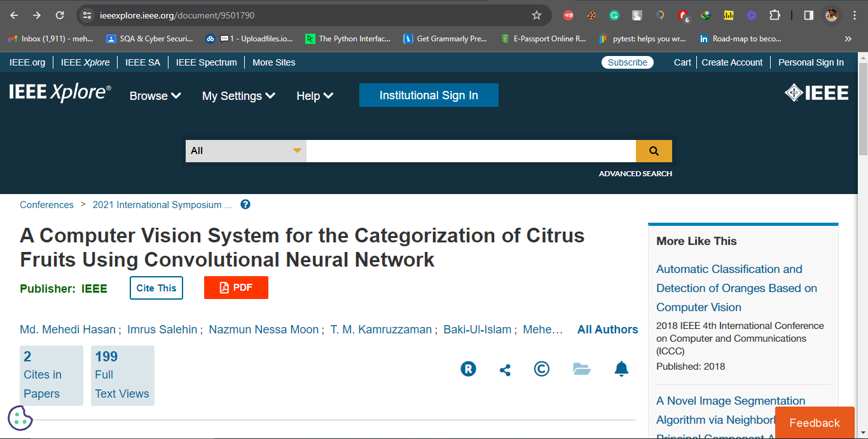
Task: Click the page vertical scrollbar
Action: click(863, 108)
